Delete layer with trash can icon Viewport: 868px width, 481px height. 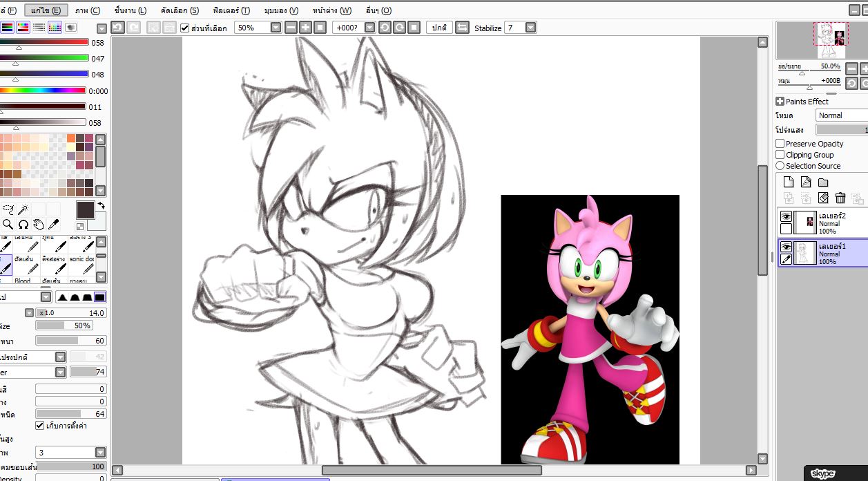pyautogui.click(x=840, y=198)
